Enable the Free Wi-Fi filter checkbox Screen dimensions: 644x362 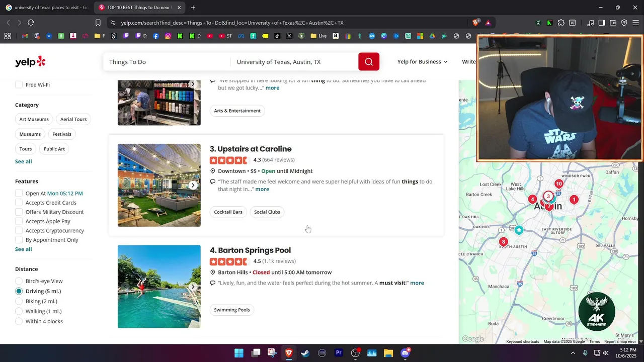tap(19, 85)
